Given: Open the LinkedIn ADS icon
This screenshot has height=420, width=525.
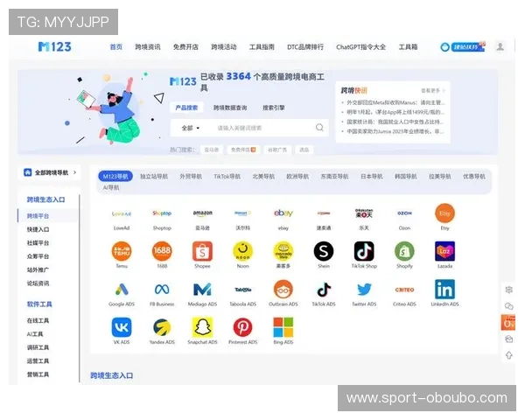Looking at the screenshot, I should tap(444, 290).
